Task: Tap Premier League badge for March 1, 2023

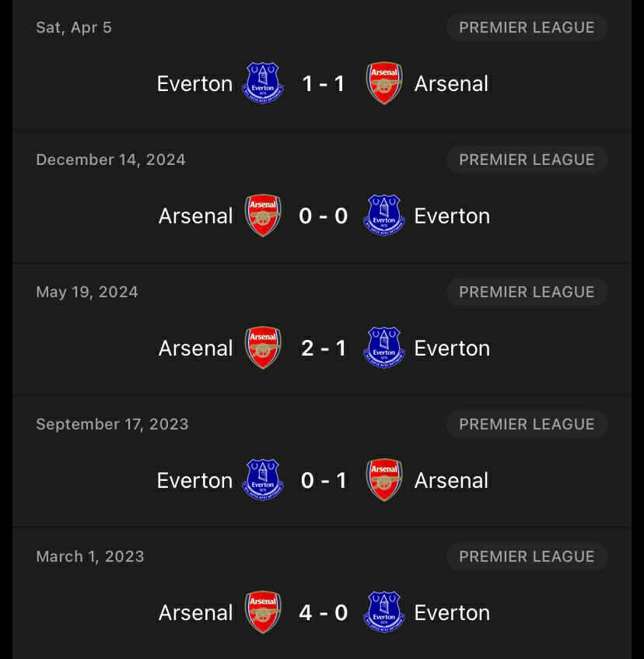Action: [x=527, y=556]
